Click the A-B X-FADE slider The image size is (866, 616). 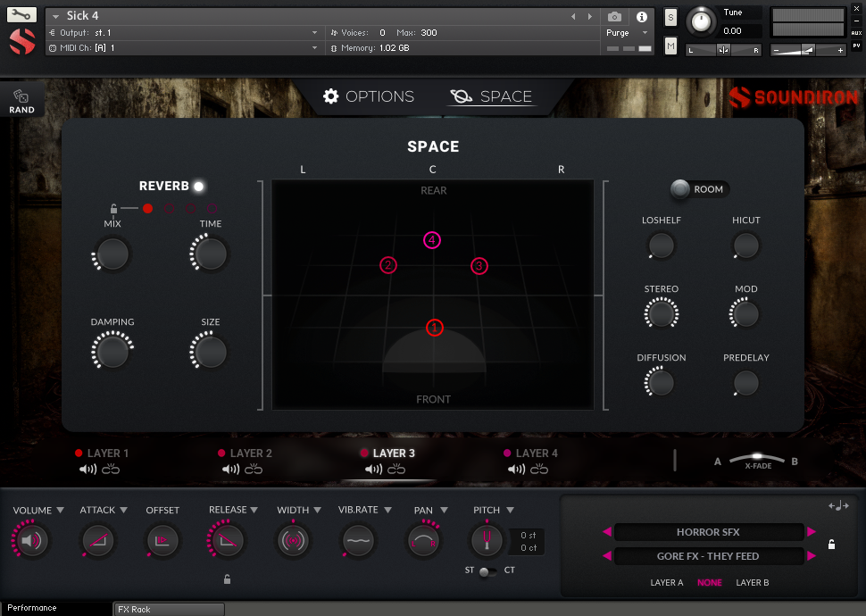757,460
